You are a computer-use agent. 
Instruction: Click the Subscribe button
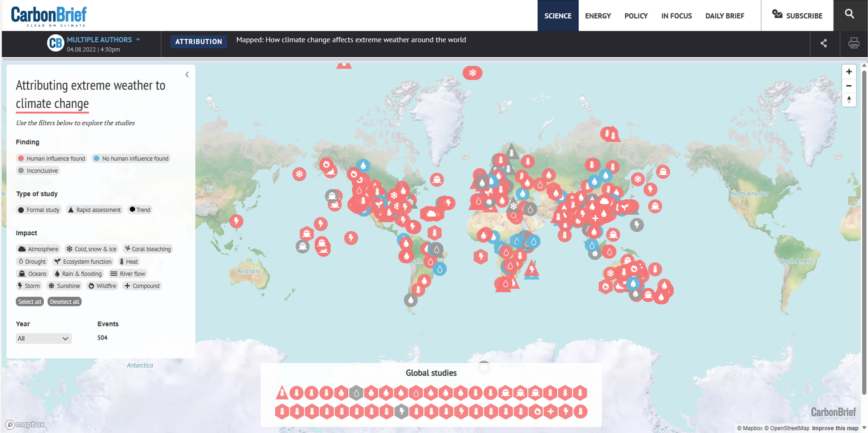pyautogui.click(x=797, y=16)
